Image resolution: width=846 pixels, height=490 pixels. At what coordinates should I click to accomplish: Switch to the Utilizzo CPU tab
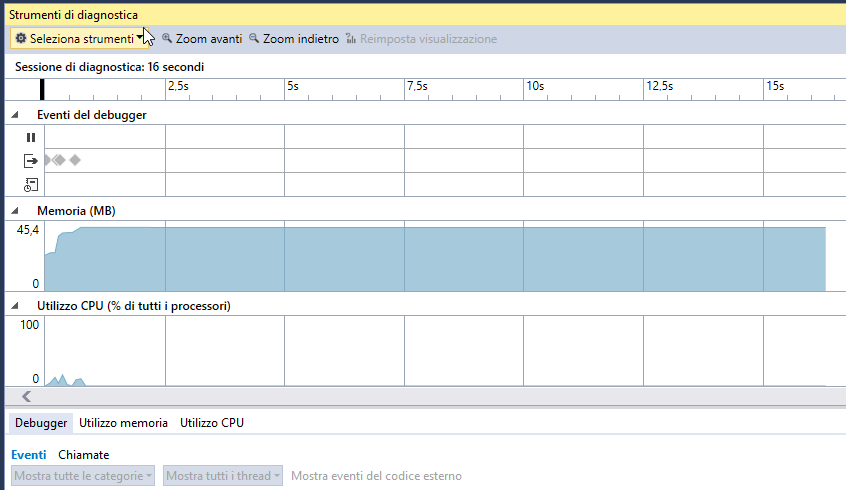[212, 423]
